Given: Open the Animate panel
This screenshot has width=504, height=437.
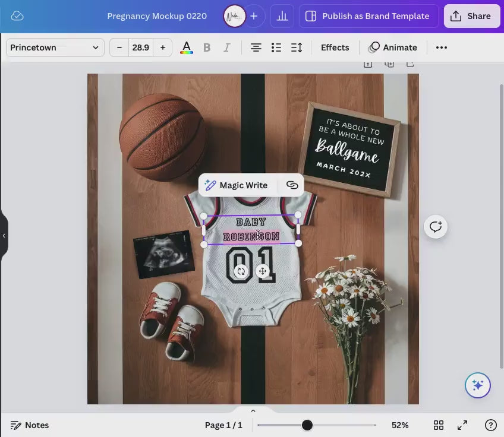Looking at the screenshot, I should pos(393,47).
